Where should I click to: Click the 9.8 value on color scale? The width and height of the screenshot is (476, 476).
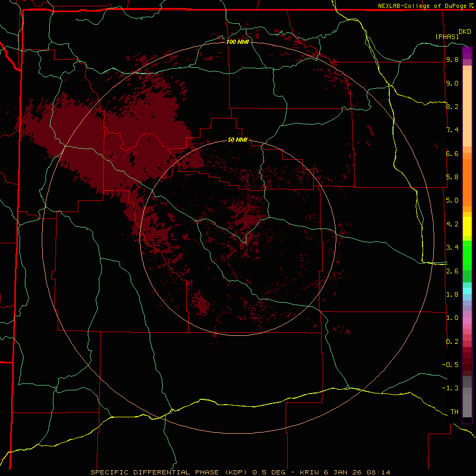[452, 59]
